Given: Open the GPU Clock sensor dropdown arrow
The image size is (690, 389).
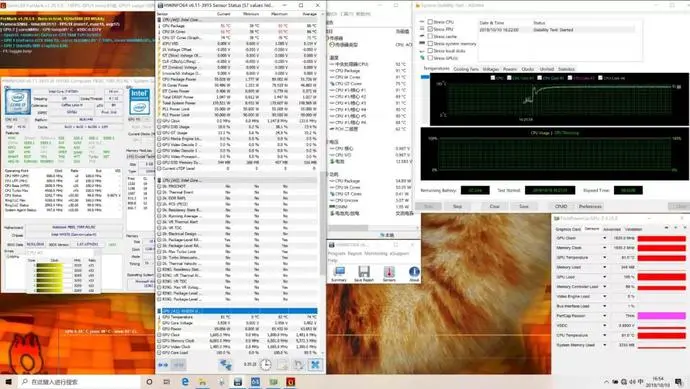Looking at the screenshot, I should (x=604, y=238).
